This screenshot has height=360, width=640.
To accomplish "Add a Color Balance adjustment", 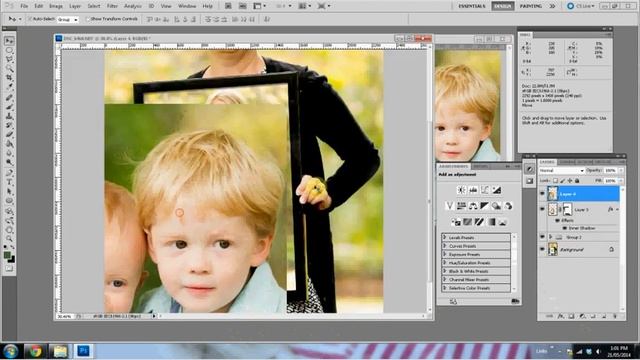I will pyautogui.click(x=473, y=206).
